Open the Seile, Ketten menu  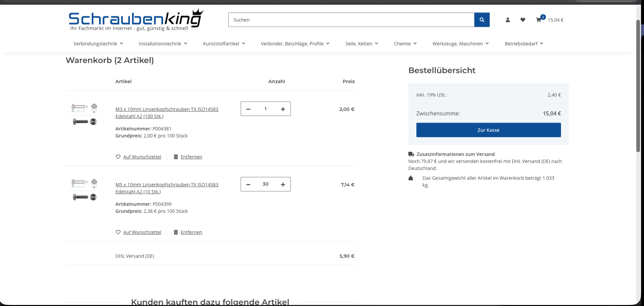click(x=361, y=44)
